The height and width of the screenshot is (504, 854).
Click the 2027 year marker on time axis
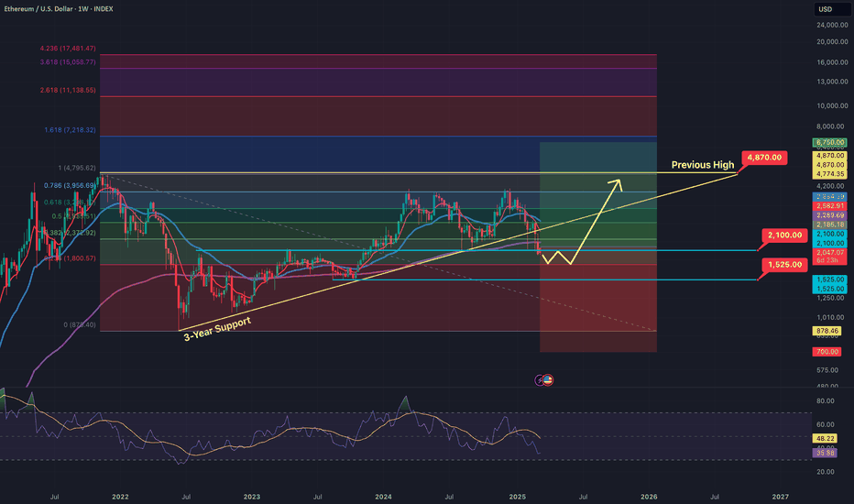point(781,497)
